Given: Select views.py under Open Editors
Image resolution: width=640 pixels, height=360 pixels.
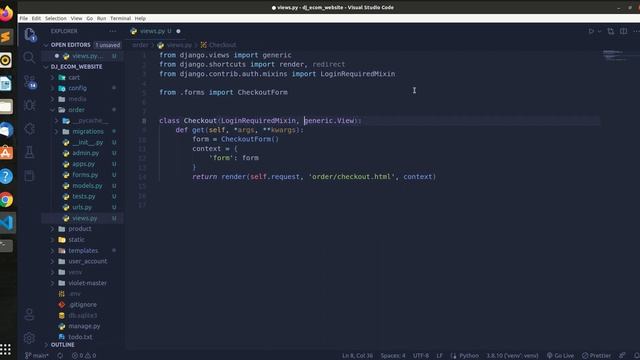Looking at the screenshot, I should click(x=82, y=56).
